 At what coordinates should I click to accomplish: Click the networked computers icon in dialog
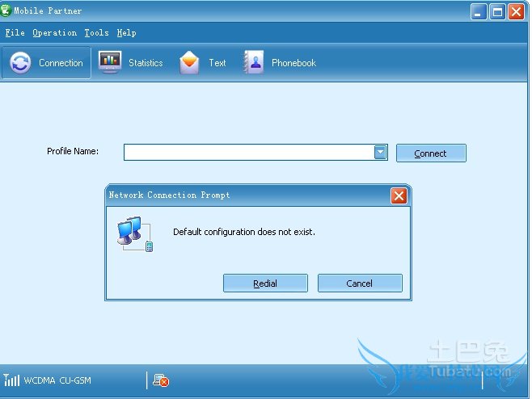[135, 234]
